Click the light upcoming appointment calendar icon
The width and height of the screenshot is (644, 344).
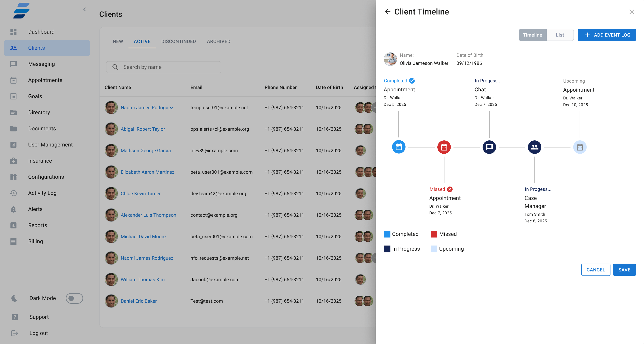click(x=580, y=147)
